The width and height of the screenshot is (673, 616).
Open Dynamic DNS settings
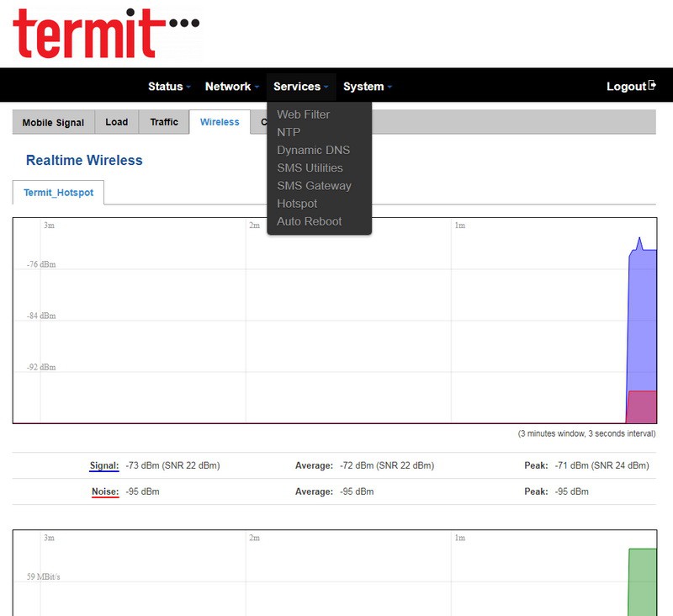[313, 150]
